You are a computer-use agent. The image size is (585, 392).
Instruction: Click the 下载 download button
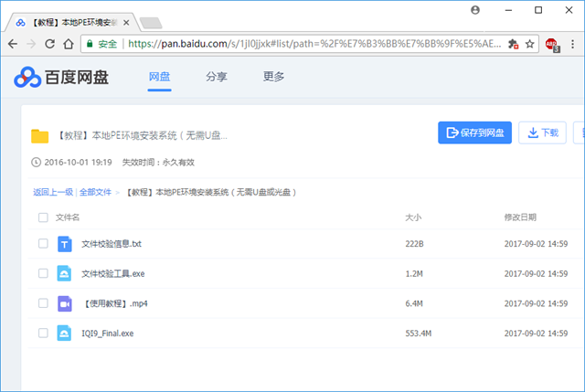tap(542, 132)
